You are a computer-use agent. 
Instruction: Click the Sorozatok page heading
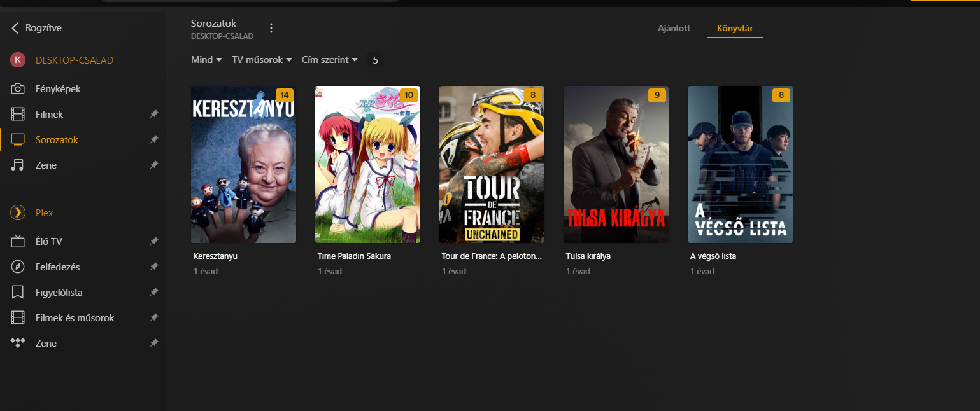coord(213,24)
